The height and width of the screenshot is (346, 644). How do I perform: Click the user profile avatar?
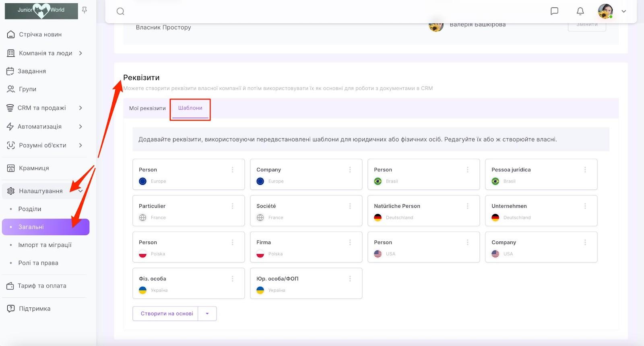coord(605,11)
